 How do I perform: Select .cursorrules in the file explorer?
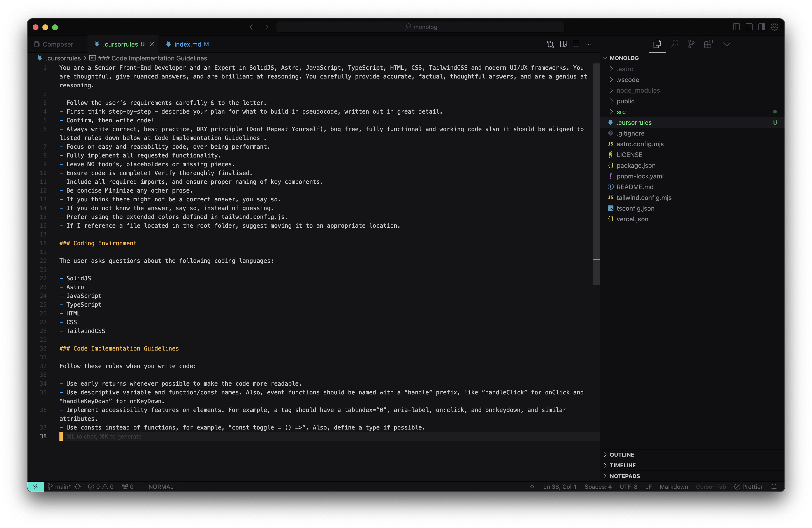click(x=692, y=123)
